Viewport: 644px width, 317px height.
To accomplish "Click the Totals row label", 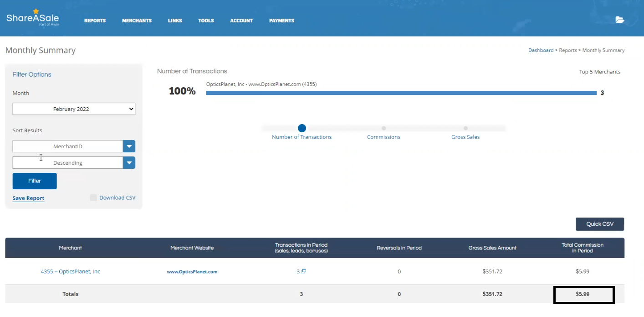I will [x=71, y=294].
